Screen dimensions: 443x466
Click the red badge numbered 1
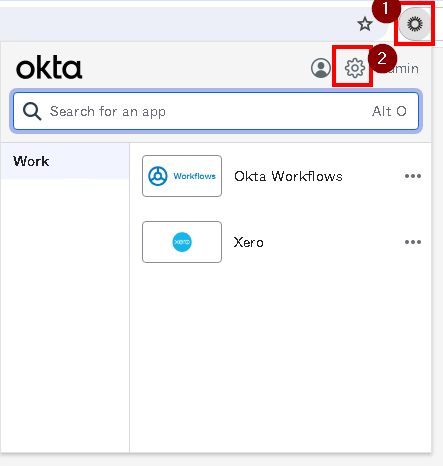point(386,9)
